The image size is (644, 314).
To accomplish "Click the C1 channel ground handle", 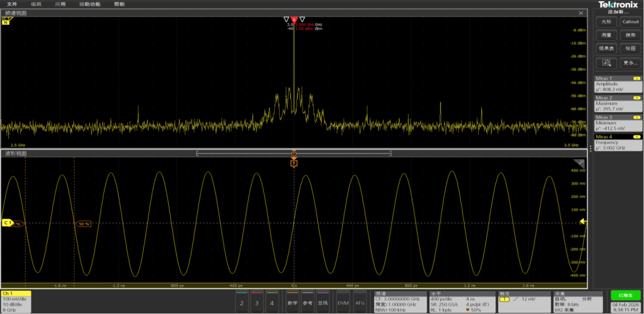I will (7, 222).
